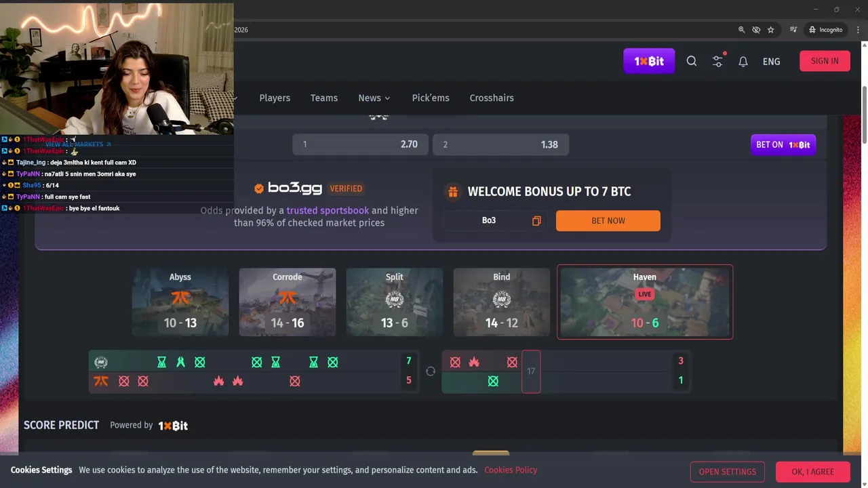868x488 pixels.
Task: Bookmark this page with the star icon
Action: pyautogui.click(x=770, y=30)
